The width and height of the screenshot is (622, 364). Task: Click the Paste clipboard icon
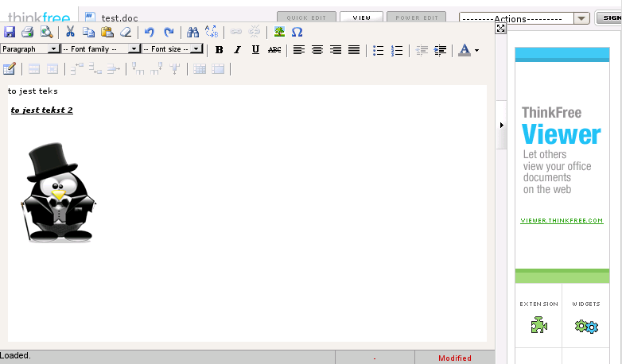point(107,32)
